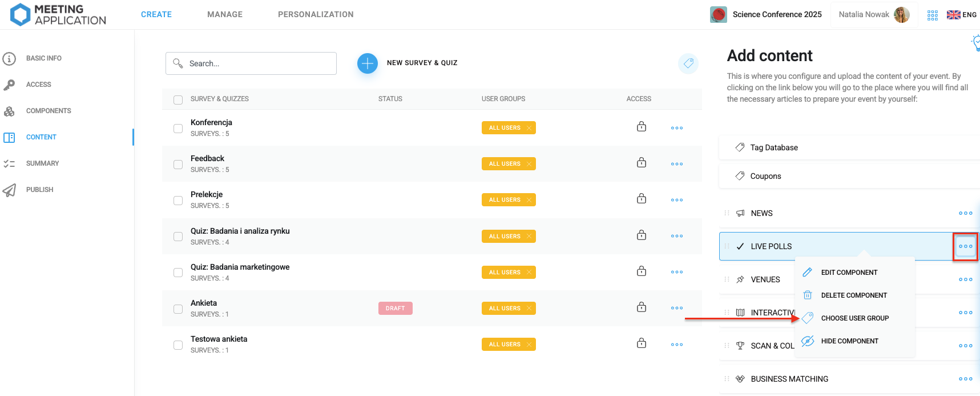This screenshot has width=980, height=396.
Task: Click Natalia Nowak's profile avatar
Action: pos(902,15)
